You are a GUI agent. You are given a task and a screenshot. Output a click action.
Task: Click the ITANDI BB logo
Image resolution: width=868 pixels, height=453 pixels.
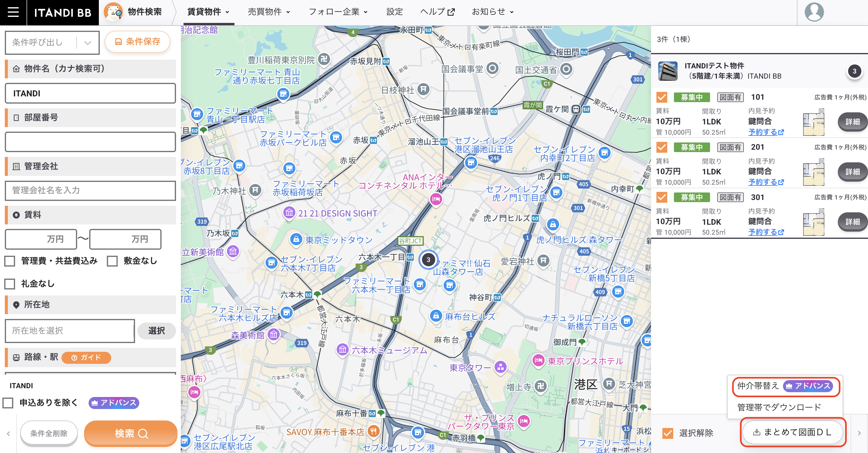63,12
